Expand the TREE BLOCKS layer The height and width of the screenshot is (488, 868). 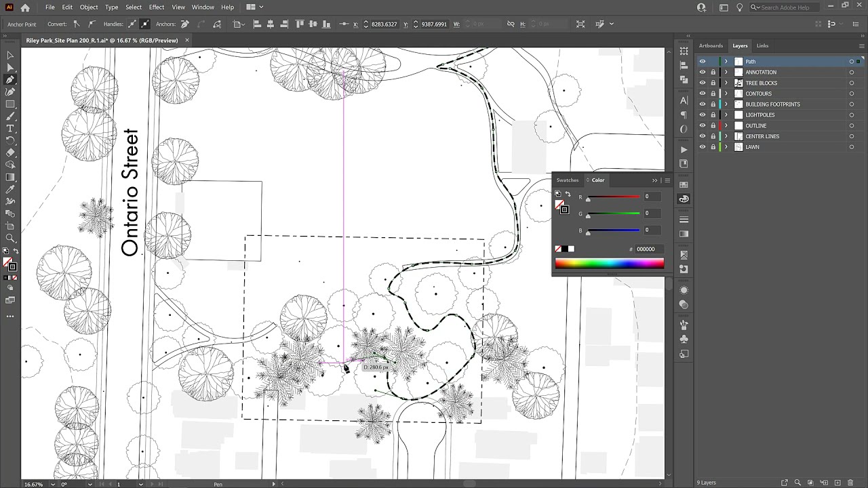coord(726,83)
